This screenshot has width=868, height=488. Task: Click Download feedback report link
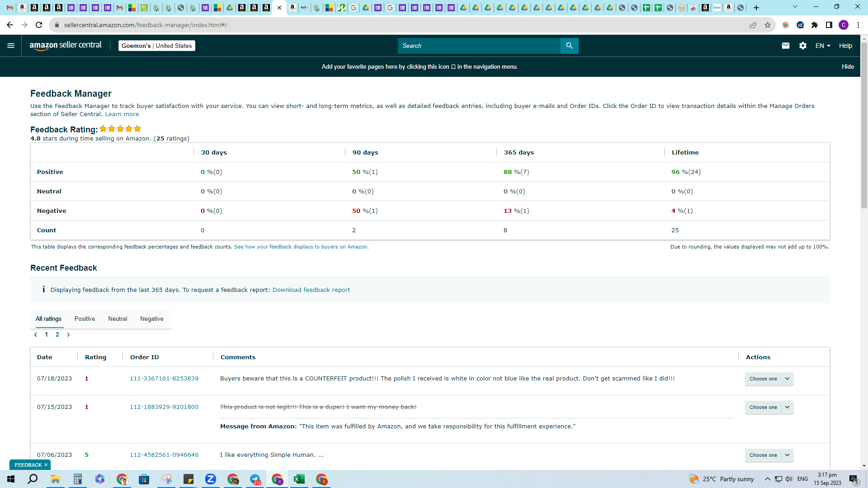click(x=311, y=290)
